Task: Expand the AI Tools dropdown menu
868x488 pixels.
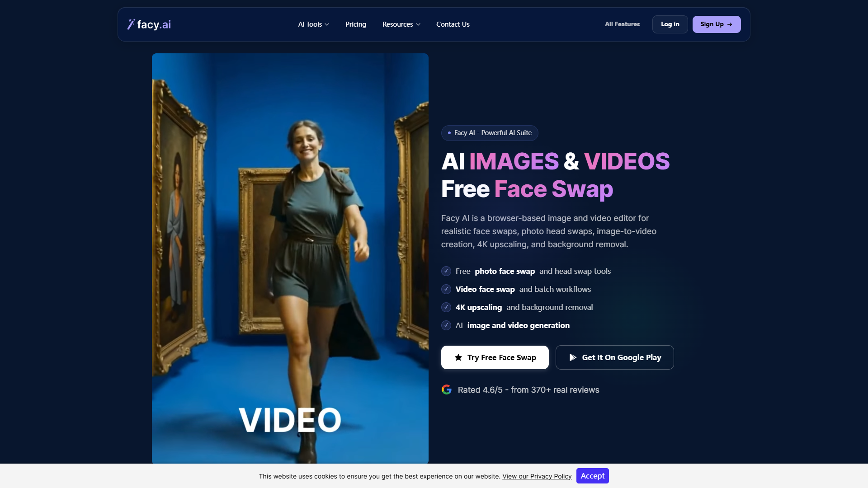Action: tap(313, 24)
